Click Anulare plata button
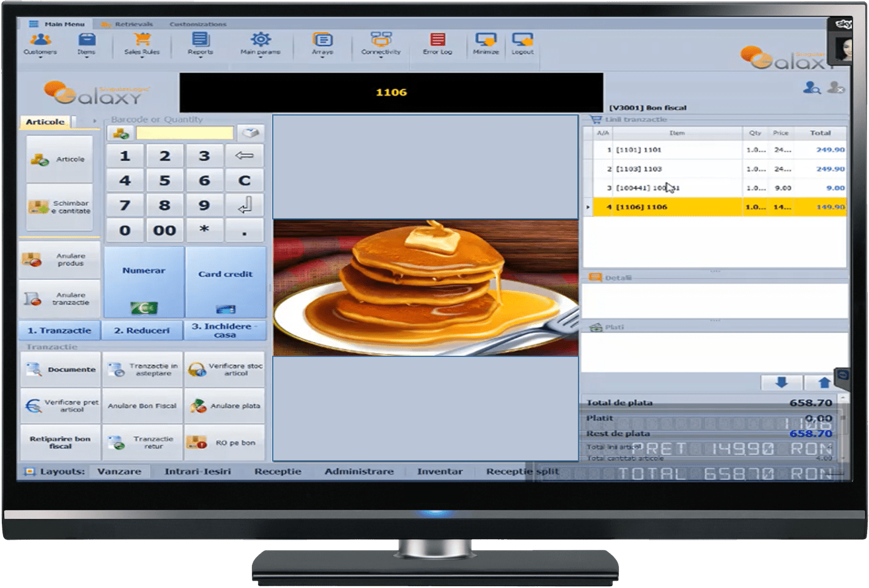Screen dimensions: 869x588 (224, 406)
